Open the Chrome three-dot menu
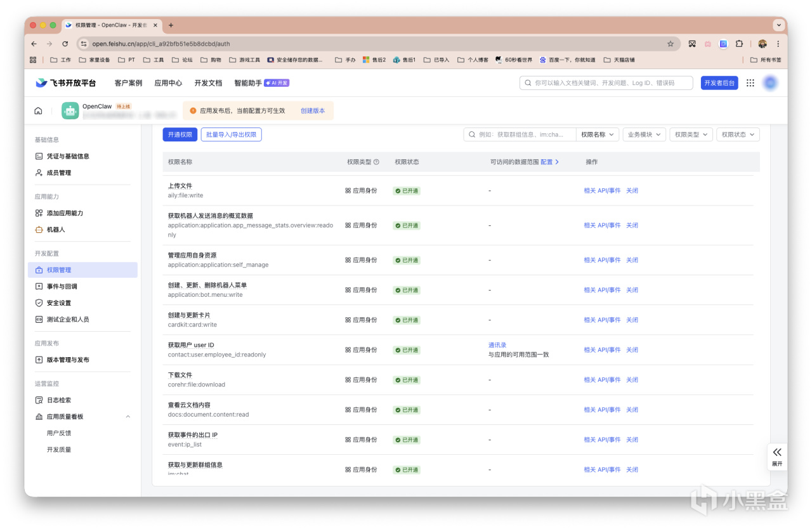This screenshot has width=812, height=529. [x=778, y=44]
